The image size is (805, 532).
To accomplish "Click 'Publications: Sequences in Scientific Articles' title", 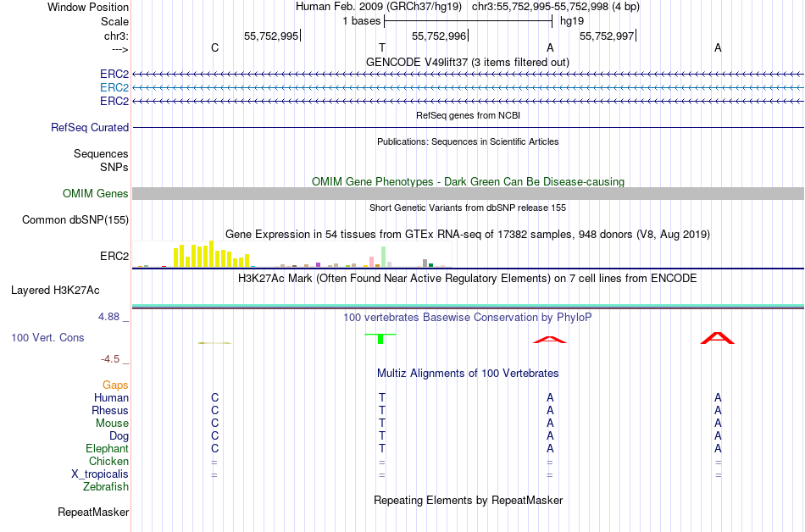I will (x=468, y=141).
